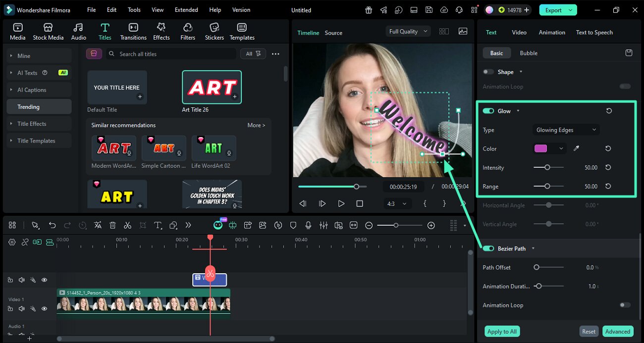Adjust the Glow Intensity slider
Viewport: 644px width, 343px height.
548,167
